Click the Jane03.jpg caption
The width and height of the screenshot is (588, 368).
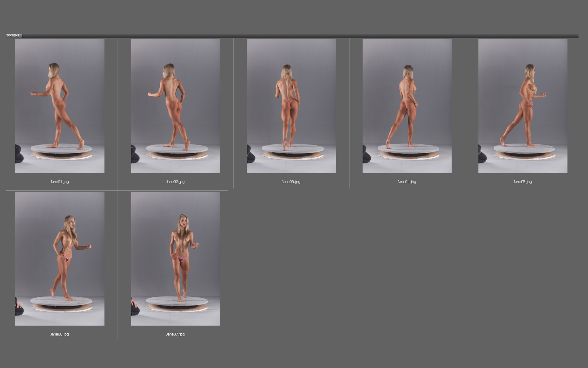point(291,182)
